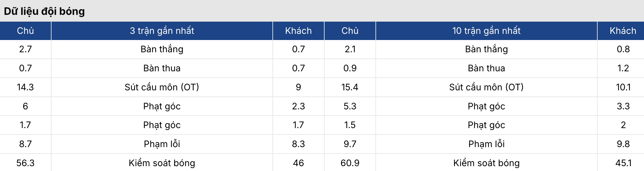This screenshot has width=644, height=171.
Task: Click the 'Khách' header in the 3-match table
Action: (x=298, y=31)
